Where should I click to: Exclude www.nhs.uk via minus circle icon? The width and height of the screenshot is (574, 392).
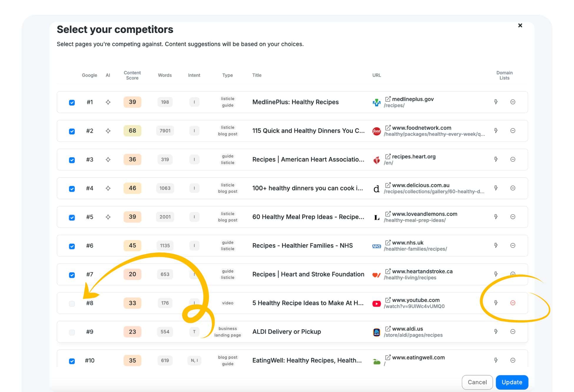(513, 245)
